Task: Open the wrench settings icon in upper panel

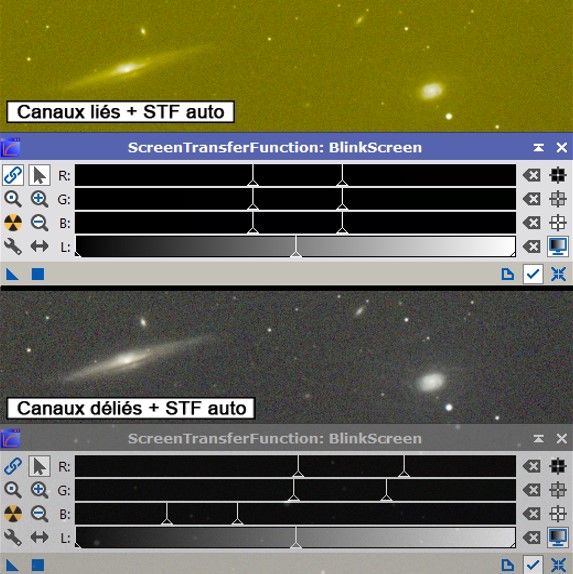Action: tap(13, 246)
